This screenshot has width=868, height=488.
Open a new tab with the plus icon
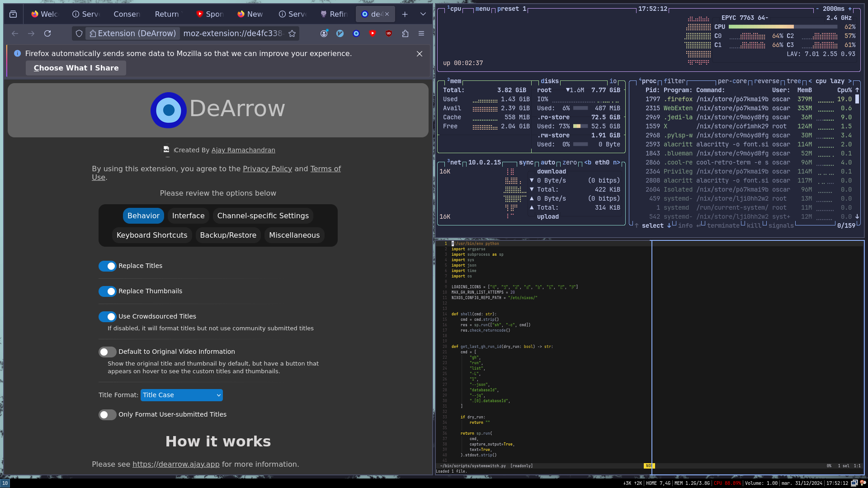(405, 14)
